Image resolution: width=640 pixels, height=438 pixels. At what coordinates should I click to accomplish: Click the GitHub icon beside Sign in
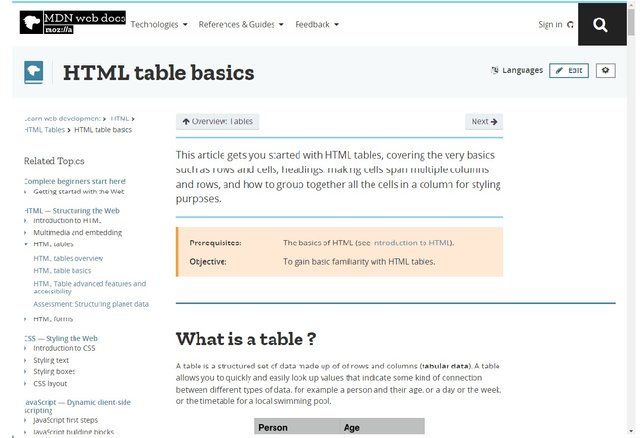point(571,25)
